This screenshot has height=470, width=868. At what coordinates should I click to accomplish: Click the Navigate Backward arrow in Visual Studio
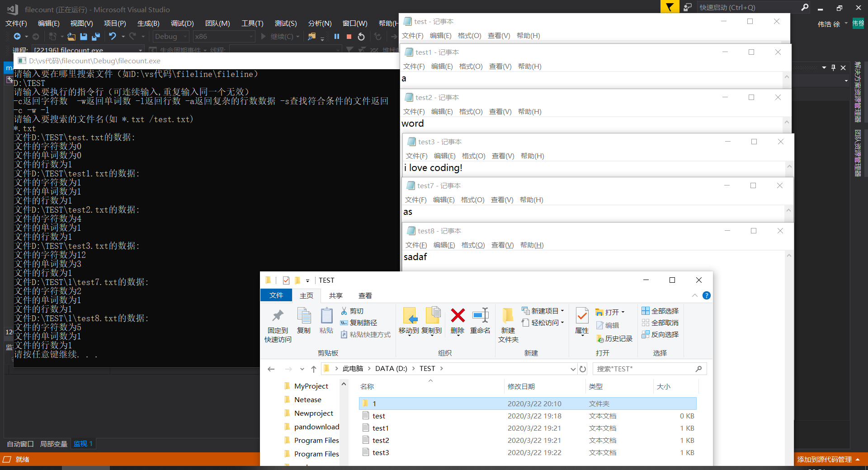point(17,36)
